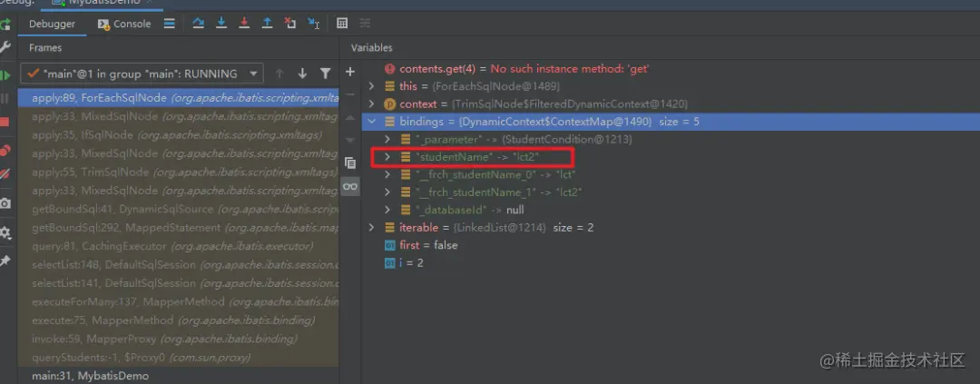Click the Run to Cursor icon
This screenshot has height=384, width=980.
pyautogui.click(x=314, y=23)
